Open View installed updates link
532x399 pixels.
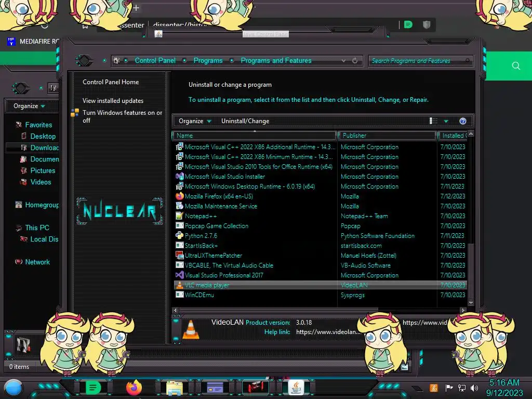coord(113,101)
